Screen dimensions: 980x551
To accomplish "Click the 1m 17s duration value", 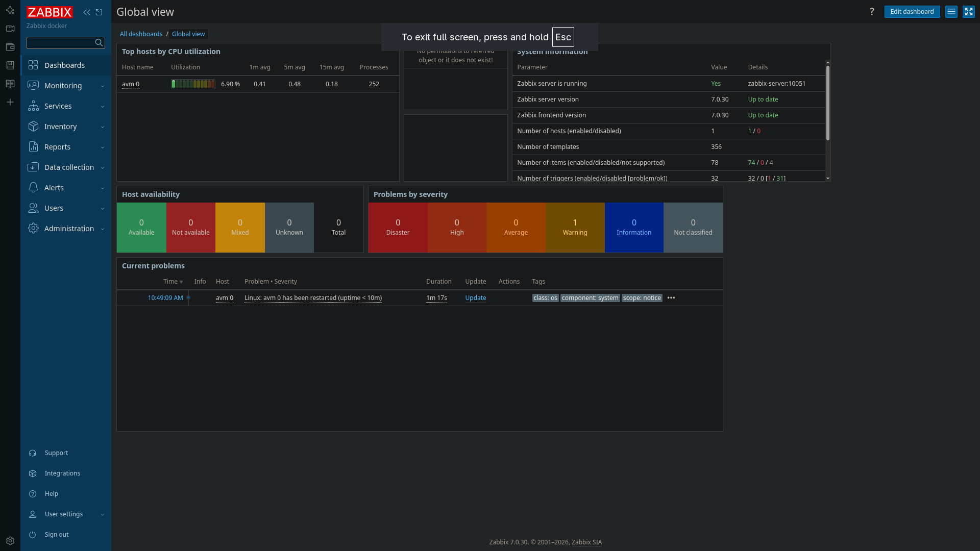I will point(436,298).
